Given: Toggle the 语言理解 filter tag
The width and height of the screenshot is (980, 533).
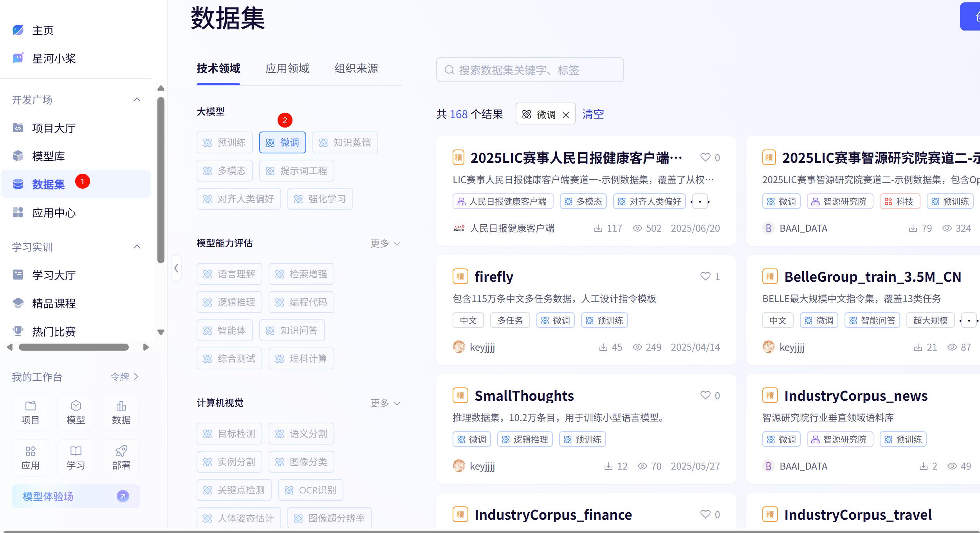Looking at the screenshot, I should coord(229,274).
